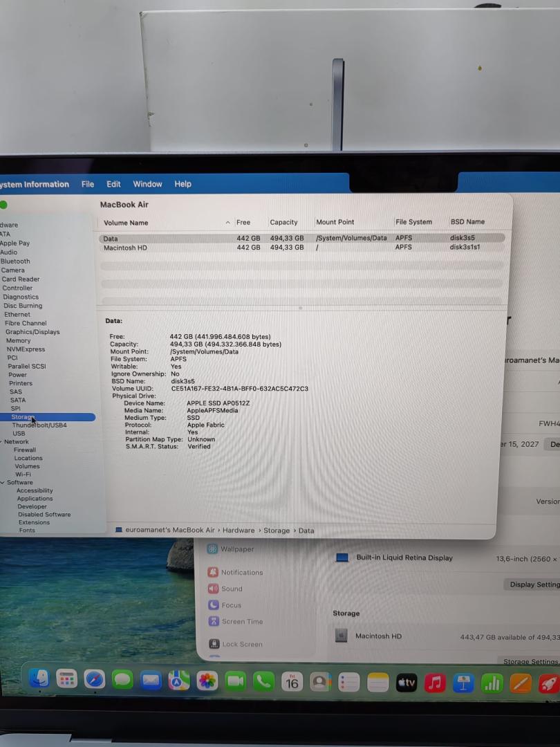
Task: Open Launchpad in the Dock
Action: pyautogui.click(x=66, y=679)
